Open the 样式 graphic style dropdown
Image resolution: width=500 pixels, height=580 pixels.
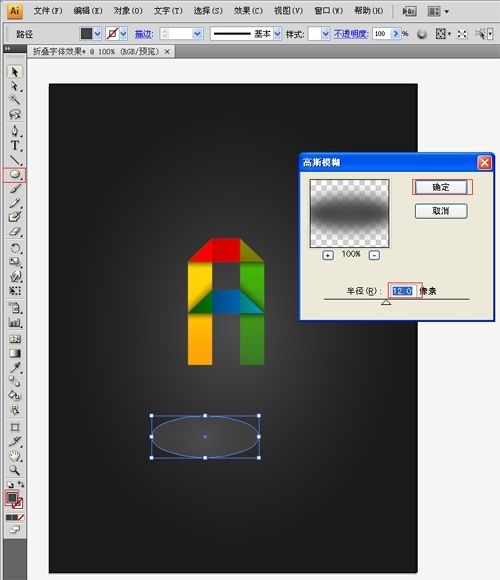pos(325,34)
